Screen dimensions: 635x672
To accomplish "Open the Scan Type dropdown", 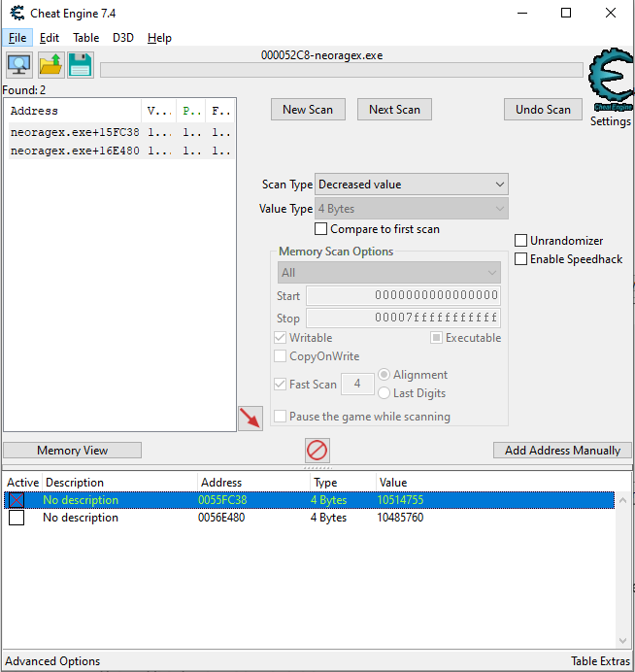I will (412, 185).
